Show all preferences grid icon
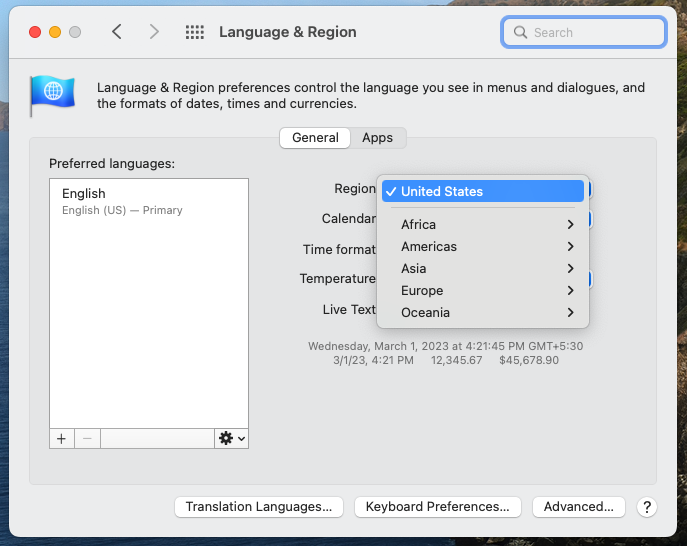 (x=195, y=32)
